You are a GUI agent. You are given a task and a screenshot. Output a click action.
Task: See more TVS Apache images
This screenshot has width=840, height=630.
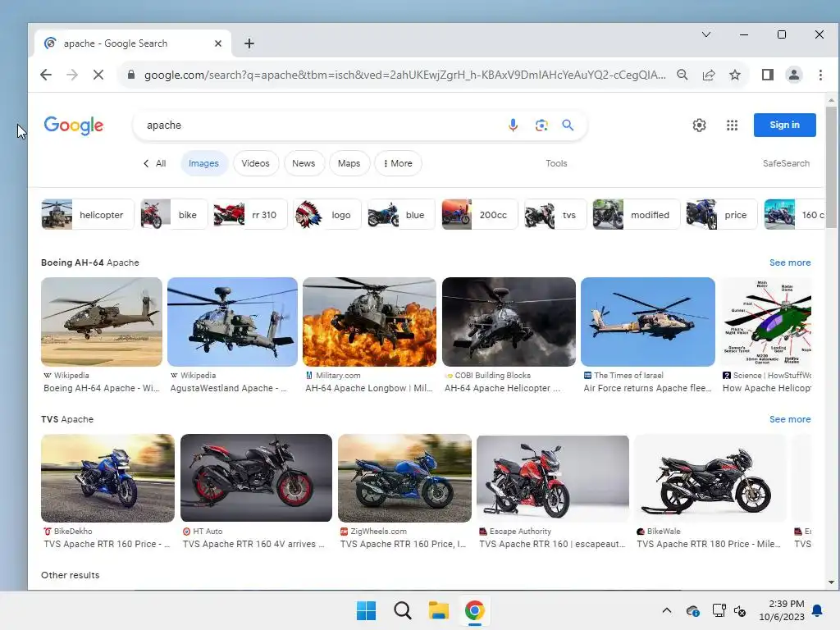(x=790, y=419)
